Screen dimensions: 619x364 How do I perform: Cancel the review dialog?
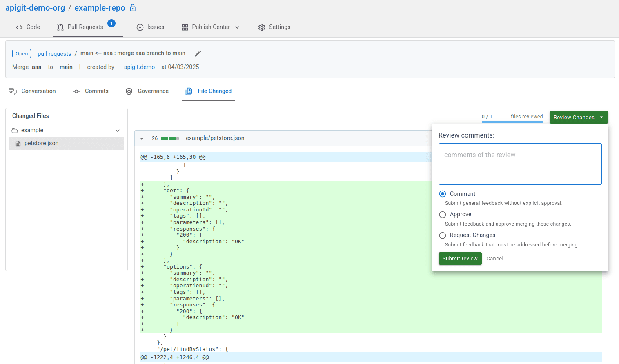click(495, 259)
